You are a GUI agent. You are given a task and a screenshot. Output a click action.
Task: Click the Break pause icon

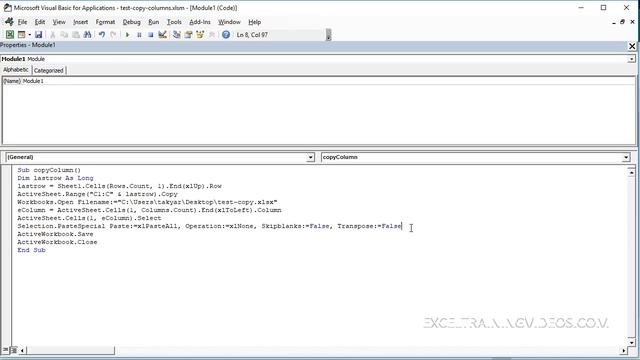(139, 35)
